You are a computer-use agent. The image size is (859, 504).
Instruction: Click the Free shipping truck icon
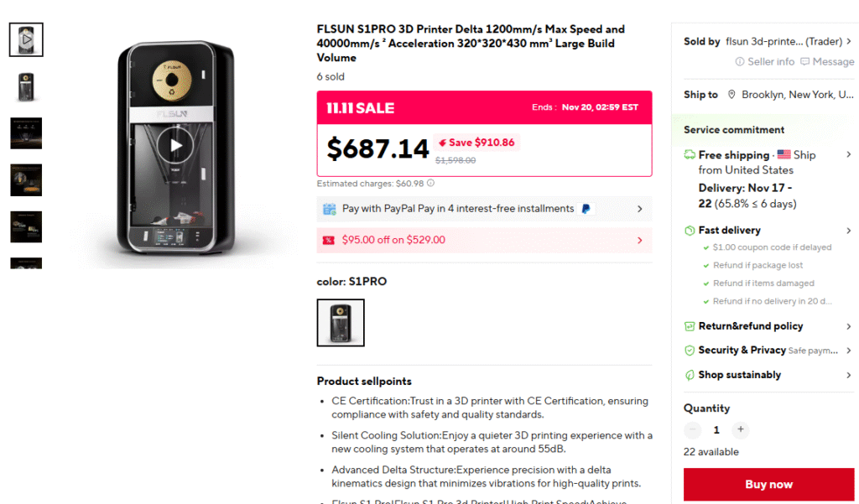(690, 155)
